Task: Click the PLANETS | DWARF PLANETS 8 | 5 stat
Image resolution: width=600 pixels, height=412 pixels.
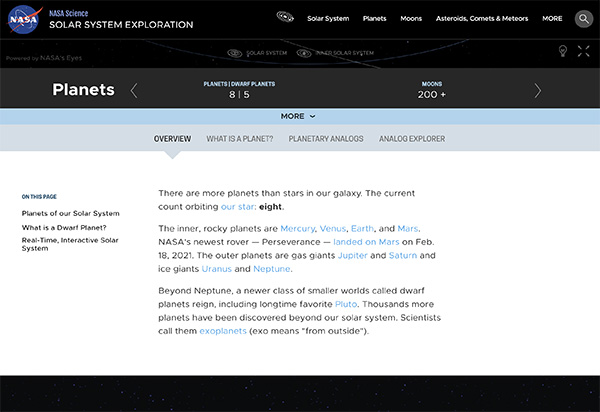Action: (239, 90)
